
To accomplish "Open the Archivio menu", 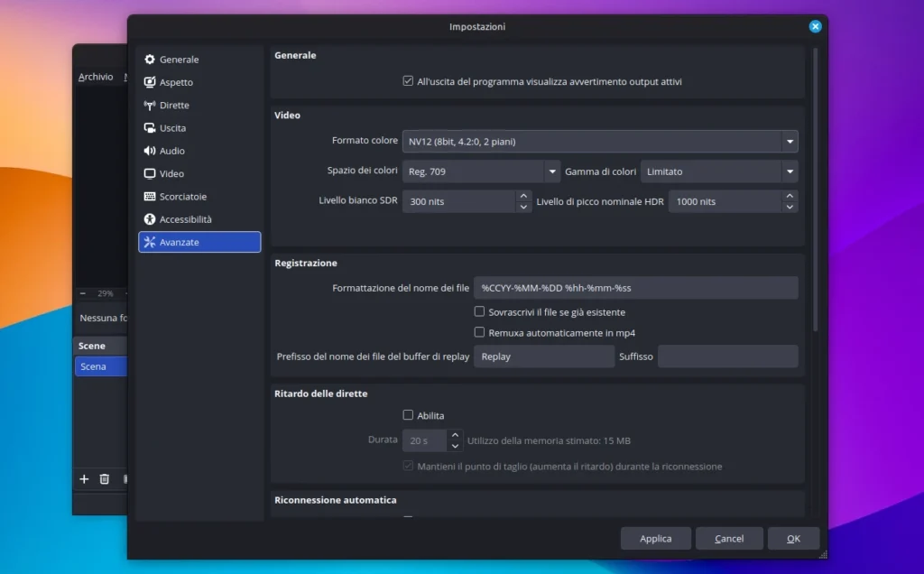I will pos(96,77).
